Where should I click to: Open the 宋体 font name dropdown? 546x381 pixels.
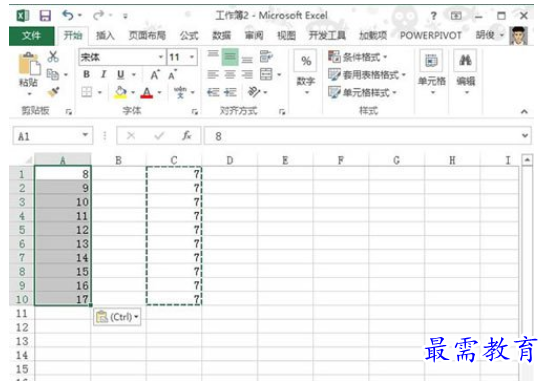pos(161,57)
